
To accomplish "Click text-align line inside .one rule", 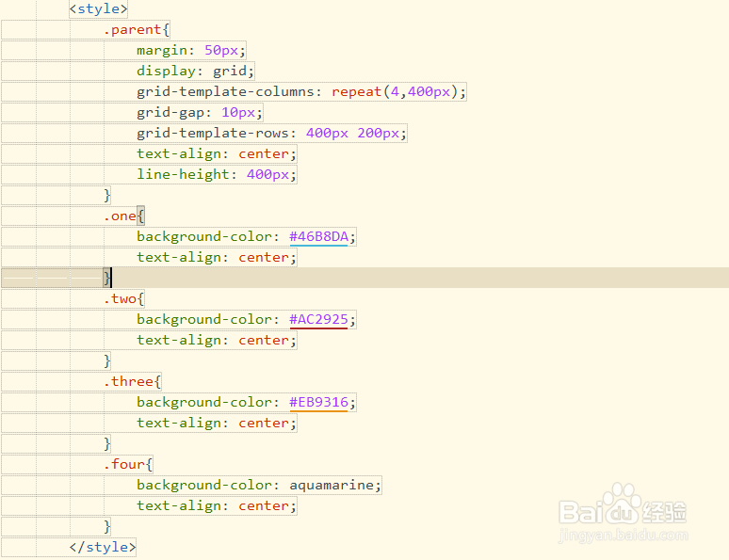I will coord(217,258).
